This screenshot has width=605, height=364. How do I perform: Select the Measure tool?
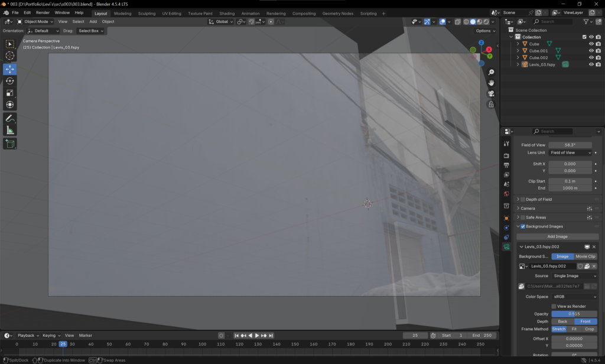coord(10,130)
